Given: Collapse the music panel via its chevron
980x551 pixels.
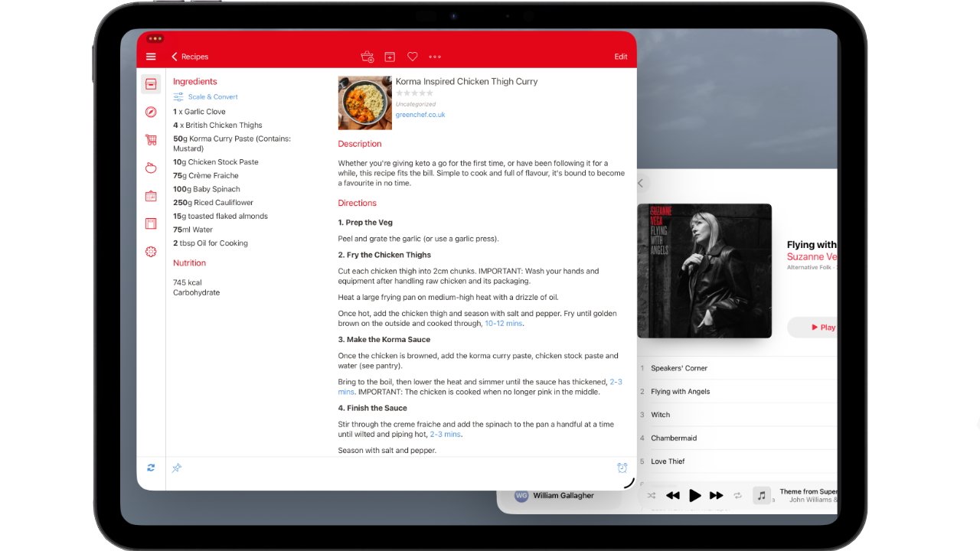Looking at the screenshot, I should pos(640,183).
